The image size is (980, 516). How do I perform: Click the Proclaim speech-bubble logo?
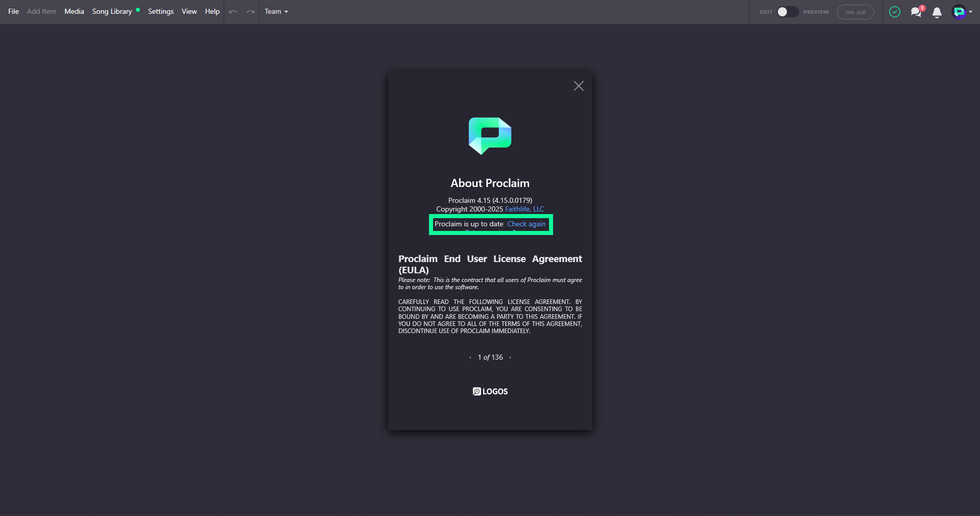click(490, 136)
